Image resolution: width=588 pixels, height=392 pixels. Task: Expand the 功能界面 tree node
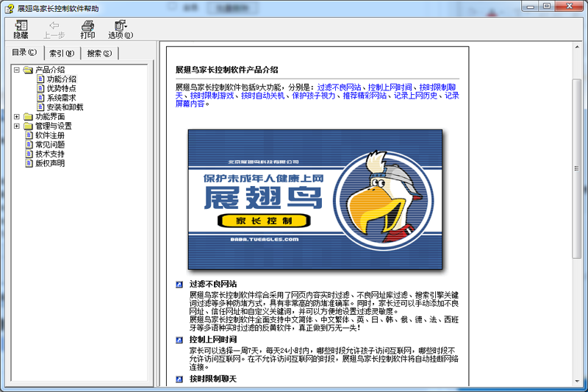(16, 117)
